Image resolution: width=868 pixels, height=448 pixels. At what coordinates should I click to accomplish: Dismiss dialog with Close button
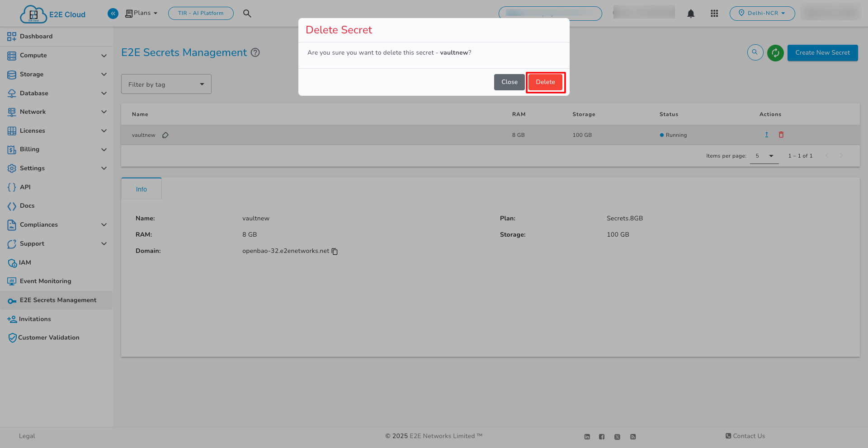[x=509, y=82]
